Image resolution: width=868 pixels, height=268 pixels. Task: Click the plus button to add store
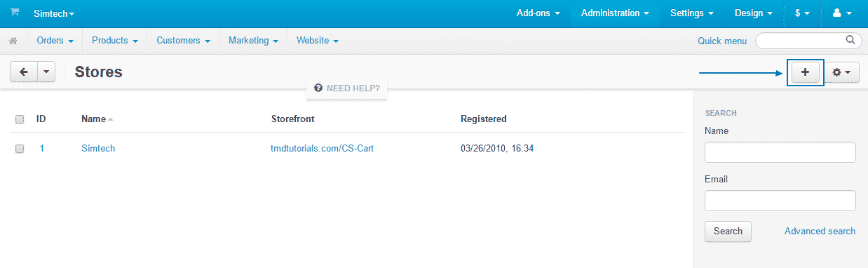(x=805, y=72)
